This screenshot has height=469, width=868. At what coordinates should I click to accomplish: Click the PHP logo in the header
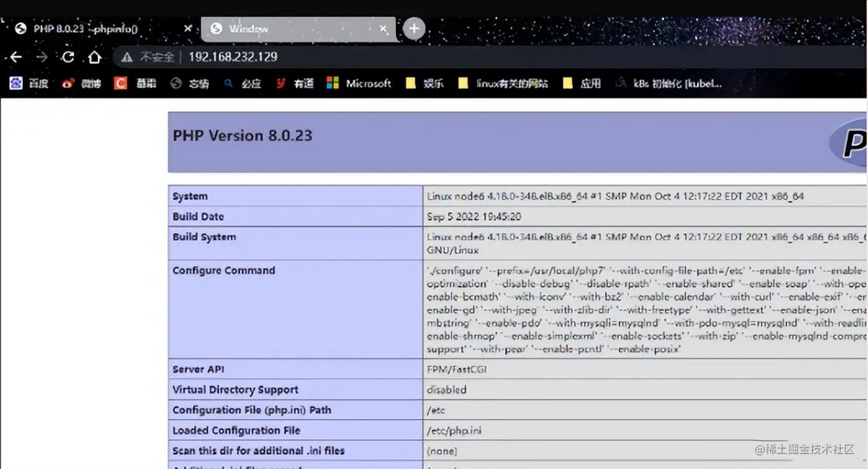[x=848, y=144]
